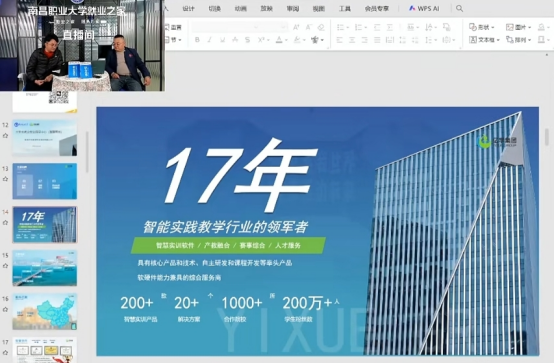Select slide 16 China map thumbnail

pyautogui.click(x=45, y=311)
